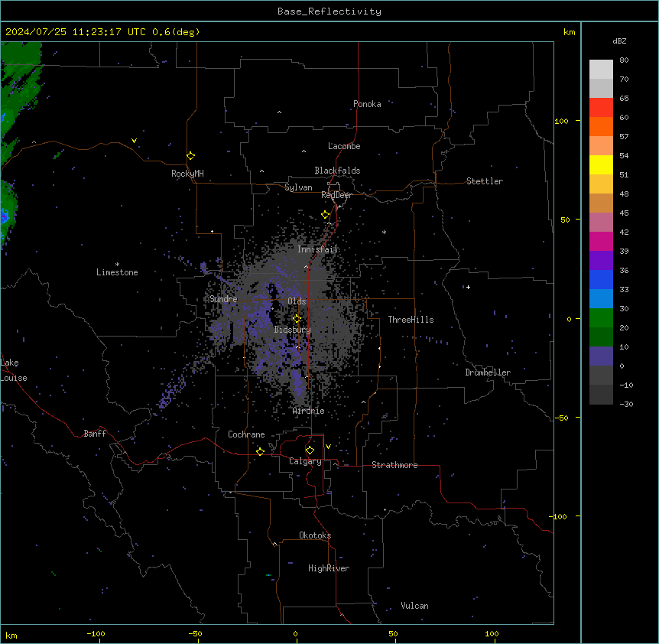Image resolution: width=659 pixels, height=644 pixels.
Task: Click the Cochrane label
Action: 246,434
